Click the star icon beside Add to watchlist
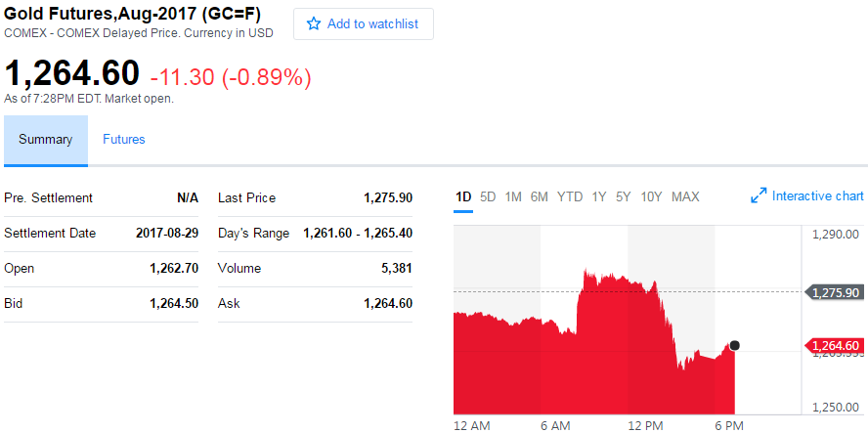This screenshot has width=868, height=433. coord(314,24)
